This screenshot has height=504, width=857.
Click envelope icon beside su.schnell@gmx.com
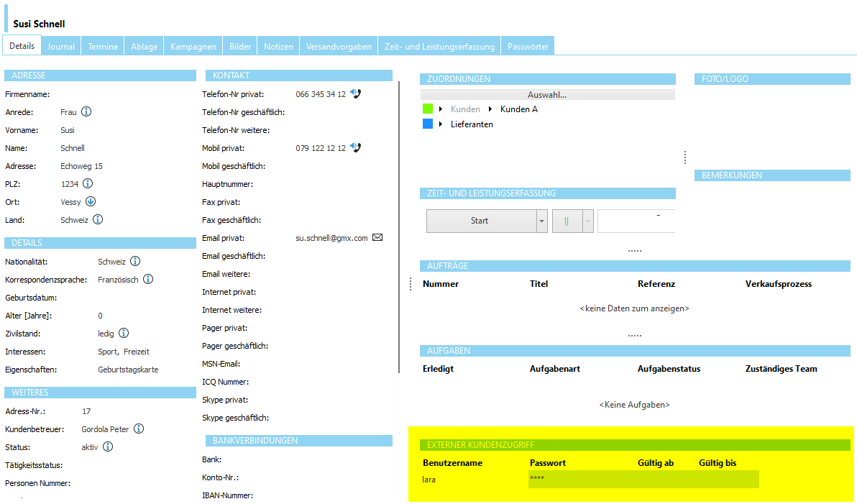pos(377,238)
